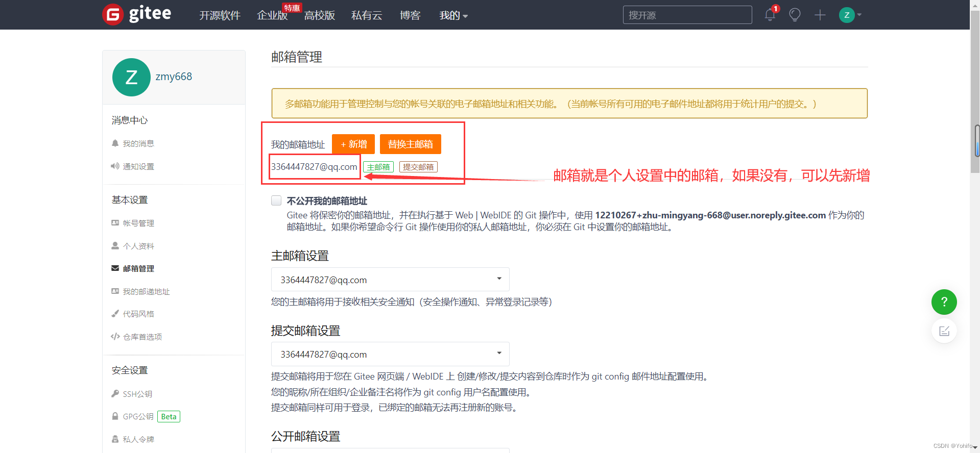Click the envelope icon beside 邮箱管理

point(115,268)
